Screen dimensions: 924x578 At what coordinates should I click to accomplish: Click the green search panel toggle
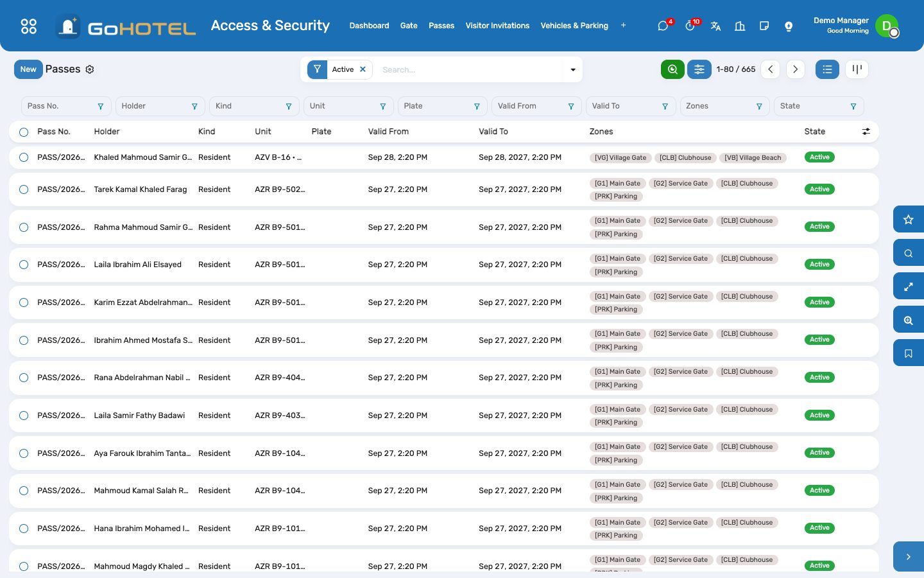tap(672, 69)
